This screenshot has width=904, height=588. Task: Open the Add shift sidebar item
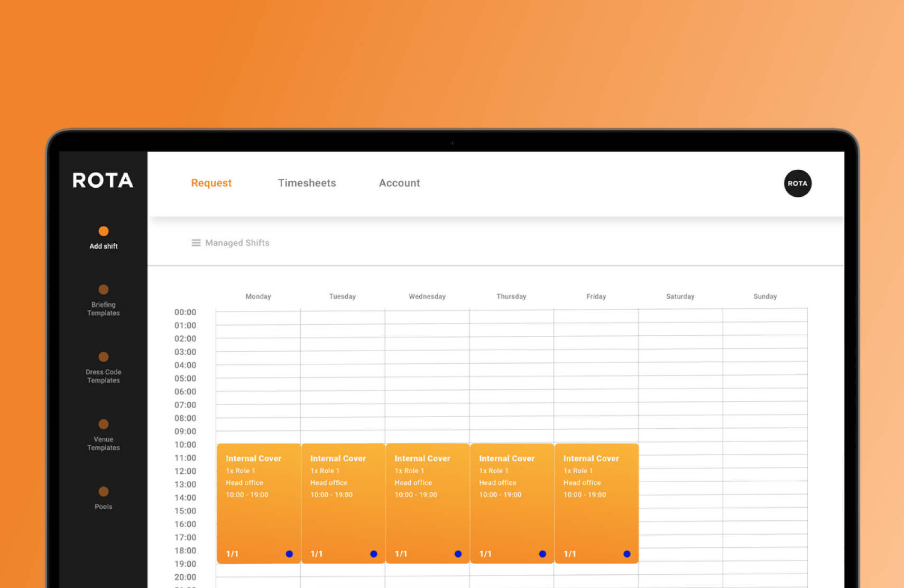pos(104,237)
